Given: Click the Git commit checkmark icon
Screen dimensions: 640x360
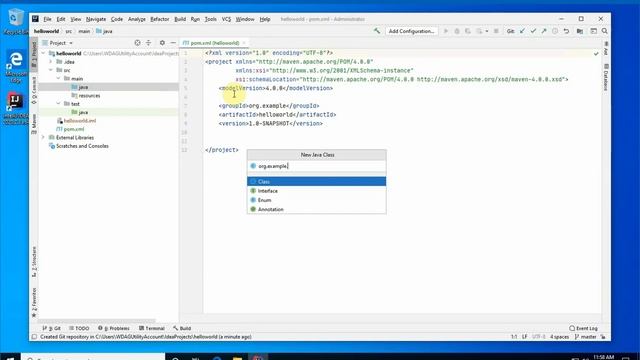Looking at the screenshot, I should (533, 31).
